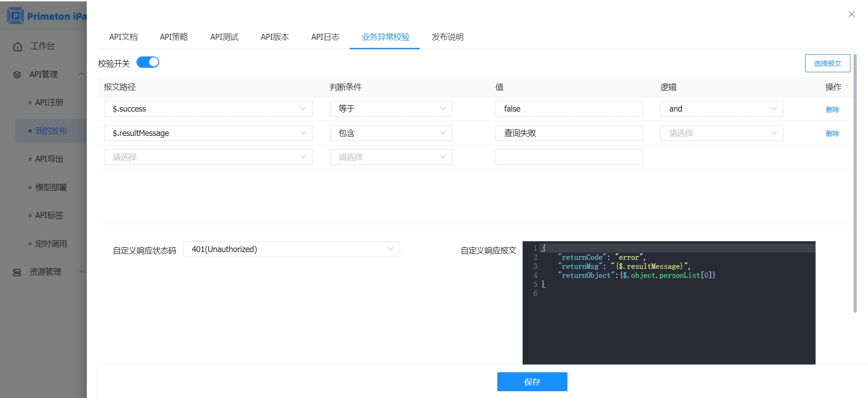Expand the 资源管理 menu chevron
Image resolution: width=868 pixels, height=398 pixels.
(x=81, y=272)
